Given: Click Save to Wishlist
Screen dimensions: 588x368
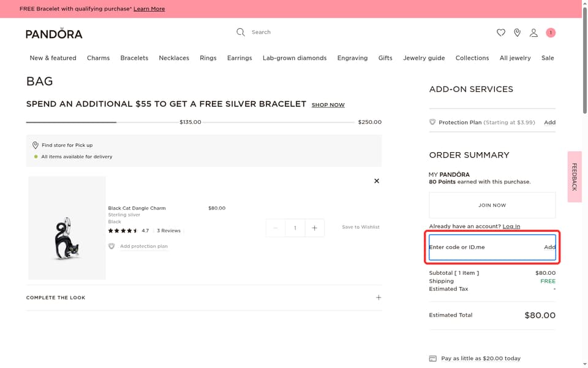Looking at the screenshot, I should tap(361, 227).
